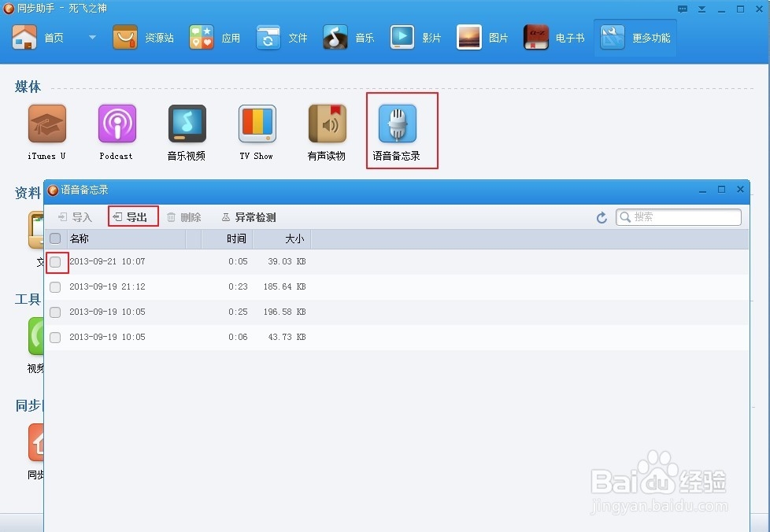Run 异常检测 (anomaly detection)
Screen dimensions: 770x532
(x=254, y=217)
